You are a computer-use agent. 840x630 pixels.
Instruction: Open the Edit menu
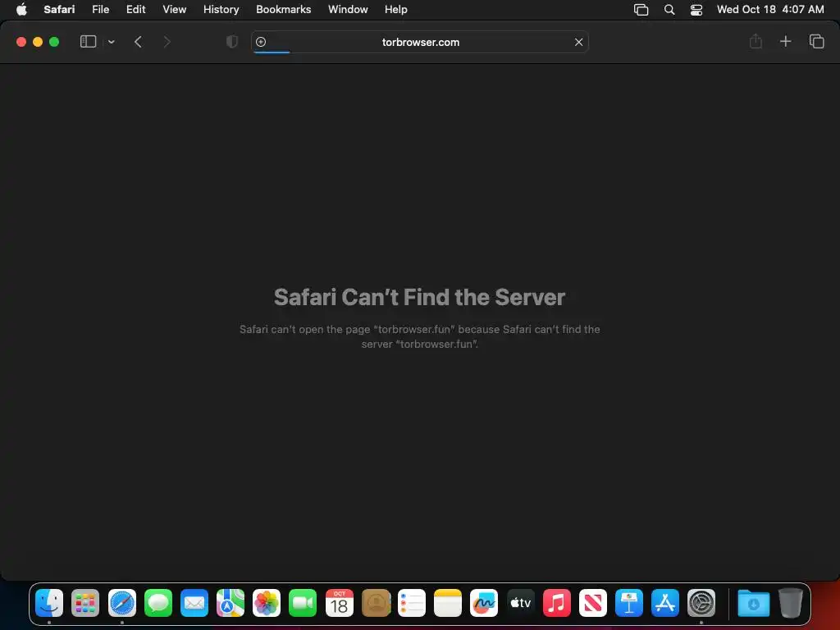click(135, 9)
